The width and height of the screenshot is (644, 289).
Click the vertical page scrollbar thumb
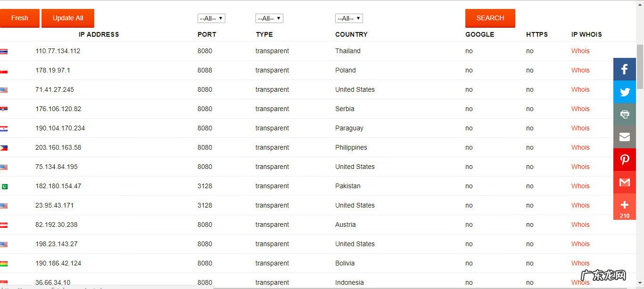pos(640,66)
